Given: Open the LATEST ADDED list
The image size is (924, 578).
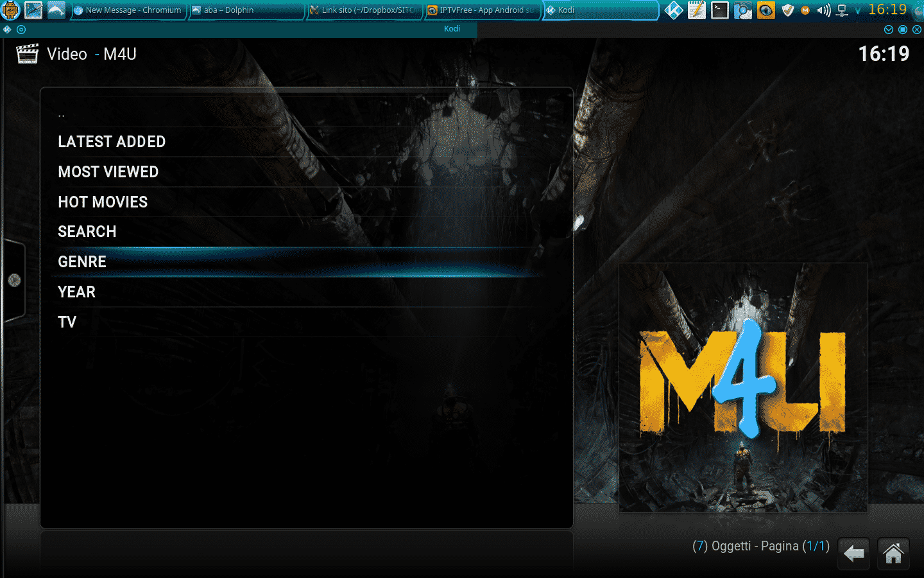Looking at the screenshot, I should pyautogui.click(x=305, y=142).
